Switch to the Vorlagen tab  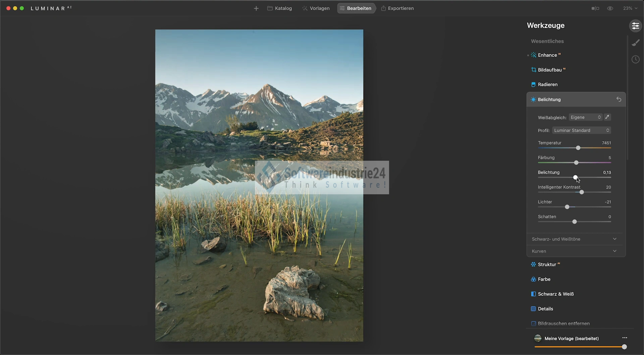click(x=316, y=8)
